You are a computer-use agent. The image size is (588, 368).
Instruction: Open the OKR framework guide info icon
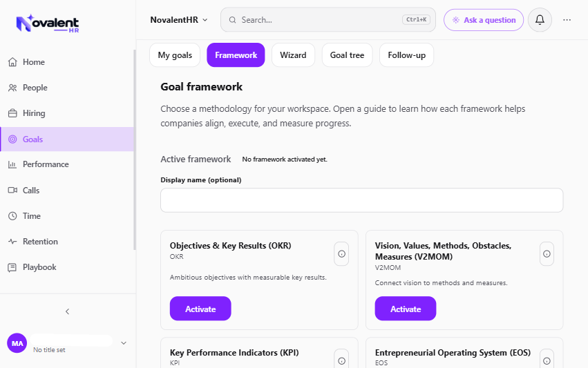(341, 253)
